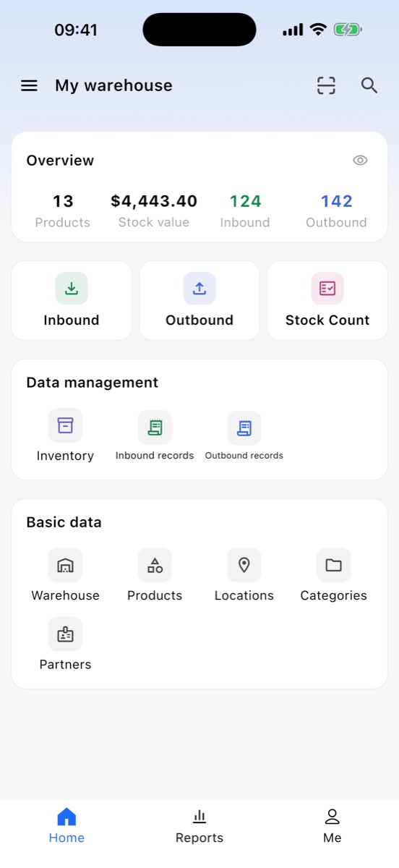Tap the Categories label

(x=334, y=595)
